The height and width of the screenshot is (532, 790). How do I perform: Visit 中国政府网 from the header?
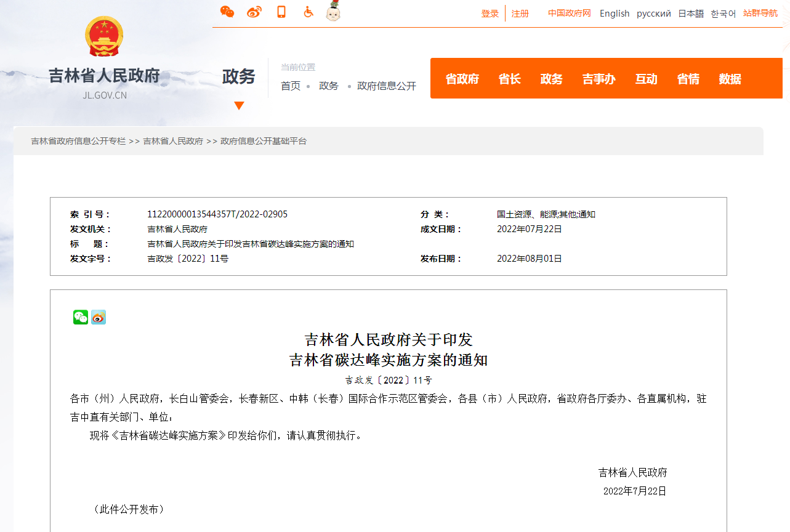(x=568, y=13)
